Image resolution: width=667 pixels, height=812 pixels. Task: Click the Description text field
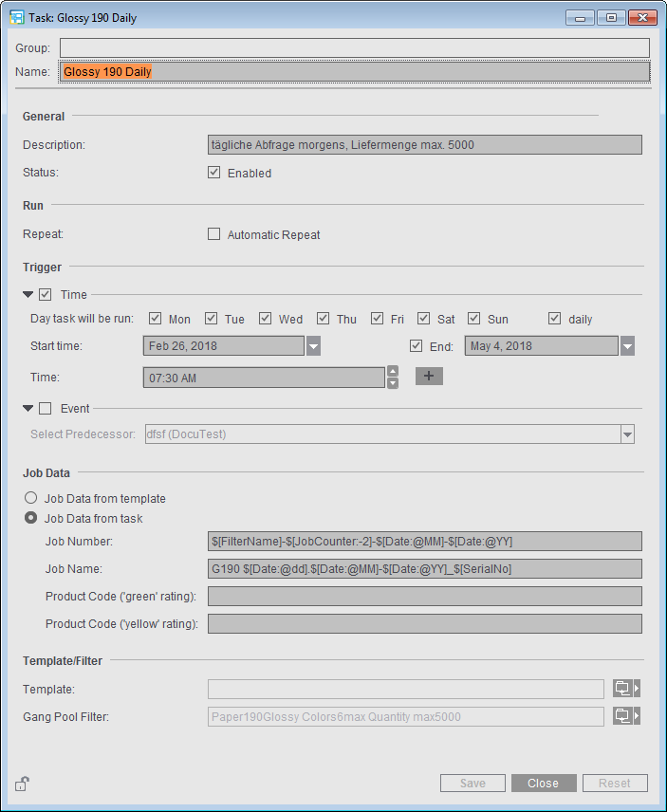click(424, 145)
